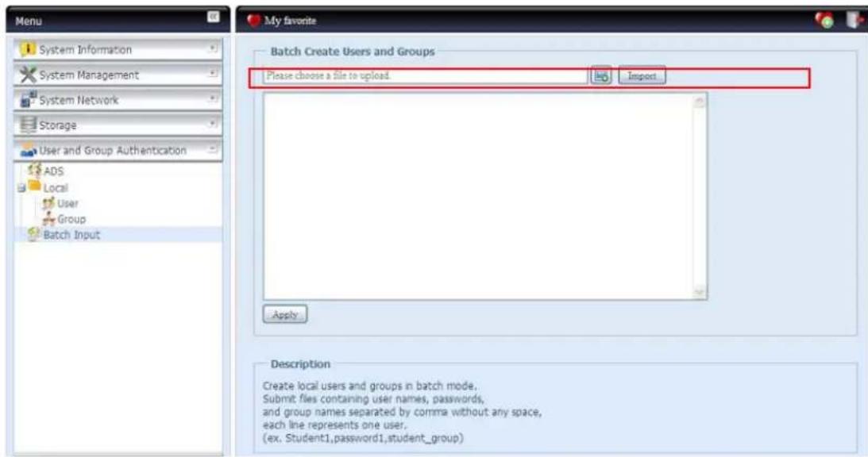Select User under Local folder
The height and width of the screenshot is (457, 868).
(62, 203)
